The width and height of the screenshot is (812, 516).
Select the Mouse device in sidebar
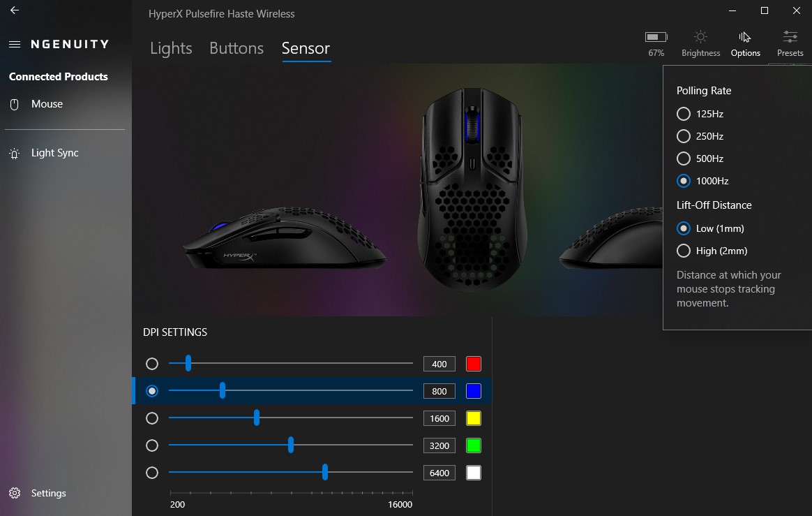click(x=47, y=104)
